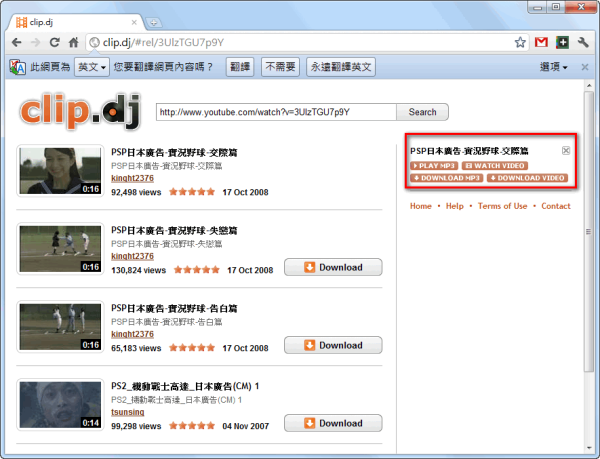Viewport: 600px width, 459px height.
Task: Close the selected video side panel
Action: tap(566, 151)
